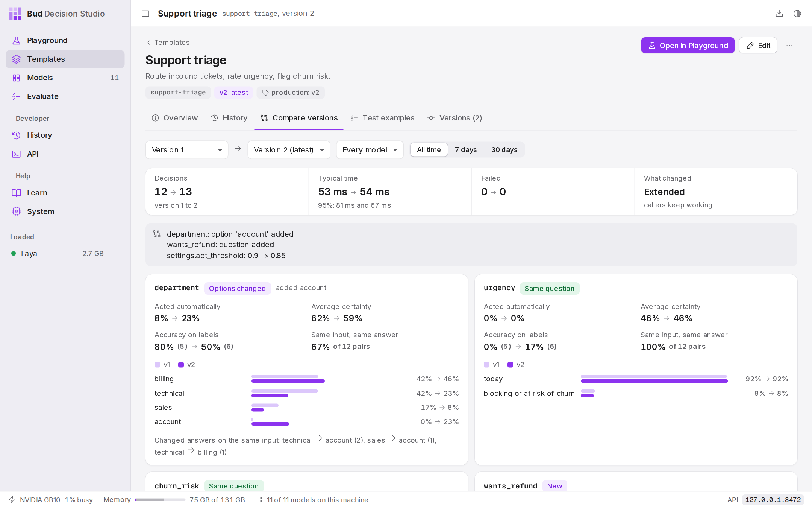Open the Version 2 (latest) dropdown
The height and width of the screenshot is (508, 812).
[x=289, y=150]
